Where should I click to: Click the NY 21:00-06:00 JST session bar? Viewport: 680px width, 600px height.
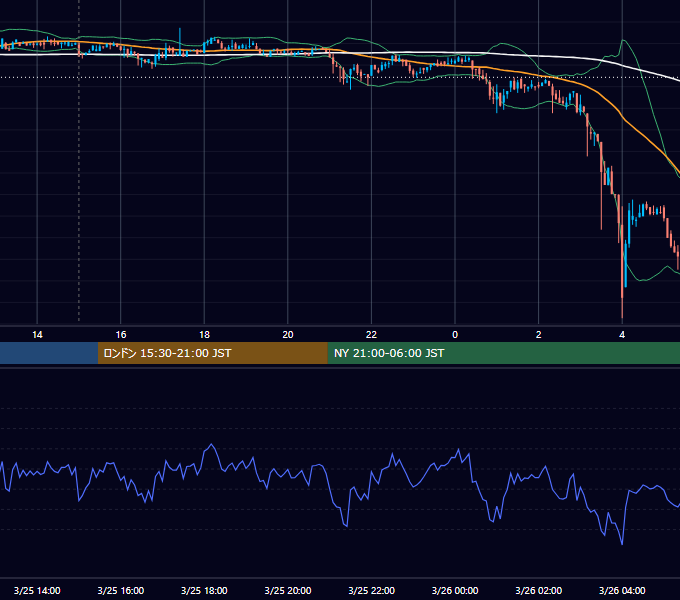[x=503, y=353]
